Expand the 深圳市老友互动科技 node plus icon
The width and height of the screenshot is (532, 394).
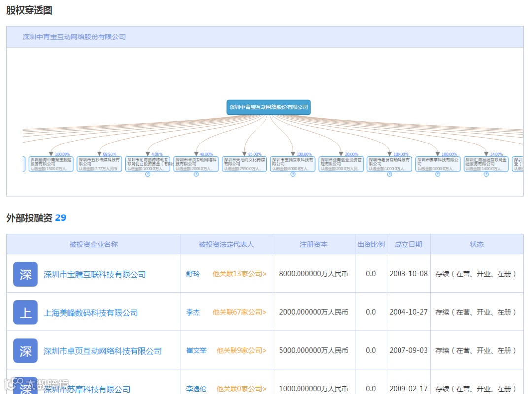click(390, 174)
